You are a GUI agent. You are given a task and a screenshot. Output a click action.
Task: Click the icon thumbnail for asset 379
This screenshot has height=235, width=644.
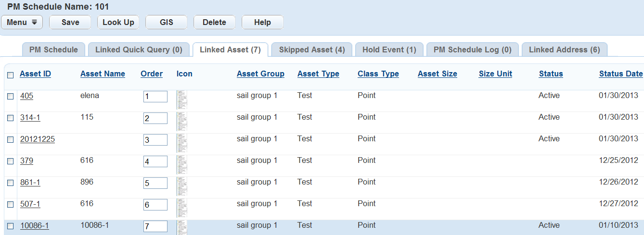tap(182, 164)
